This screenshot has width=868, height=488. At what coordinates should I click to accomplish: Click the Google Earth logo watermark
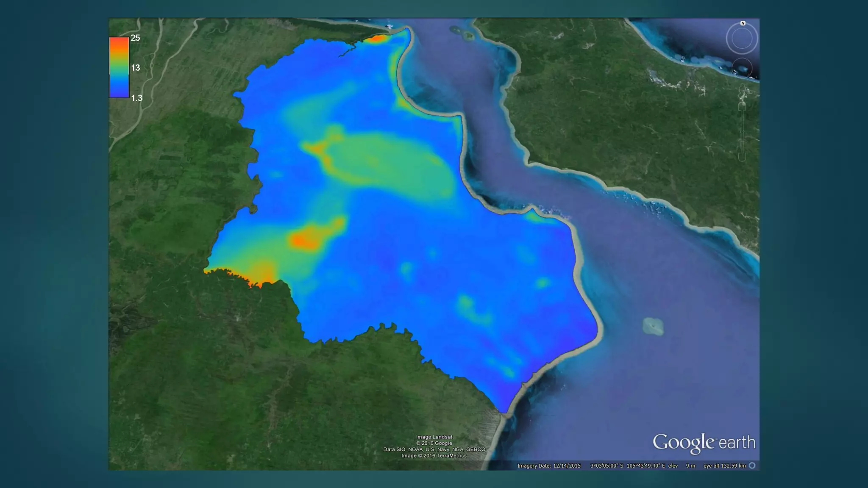pos(704,443)
